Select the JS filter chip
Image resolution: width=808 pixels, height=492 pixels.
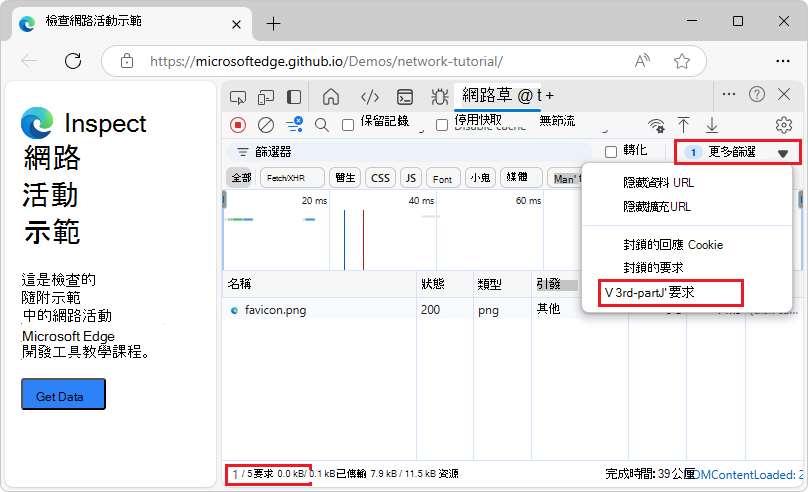click(411, 178)
